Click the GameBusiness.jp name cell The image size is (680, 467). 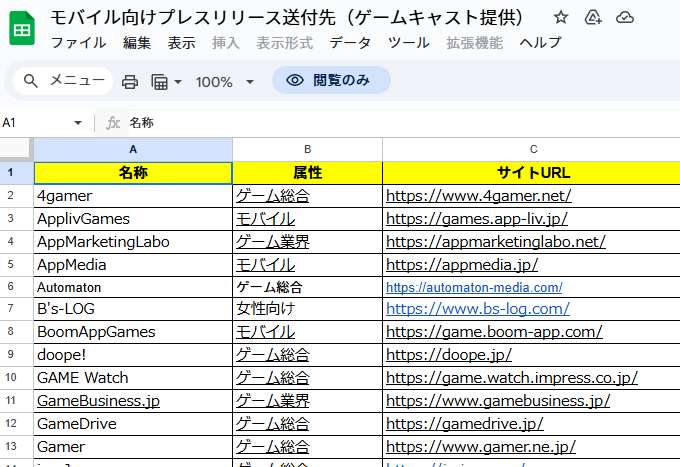(133, 401)
